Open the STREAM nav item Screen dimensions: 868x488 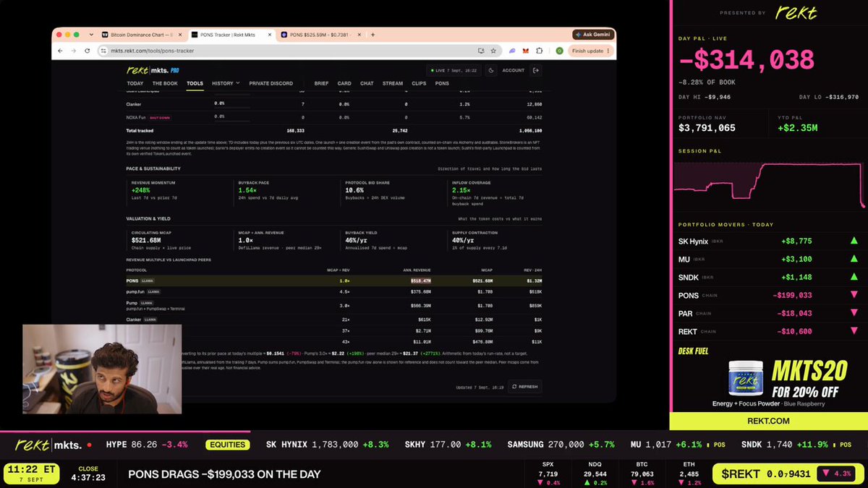393,83
